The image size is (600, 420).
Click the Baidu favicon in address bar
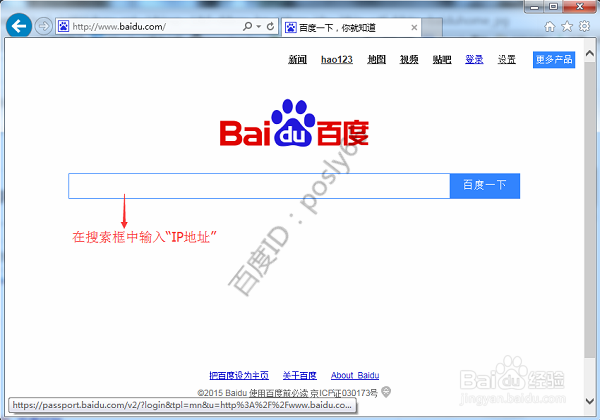pos(64,26)
